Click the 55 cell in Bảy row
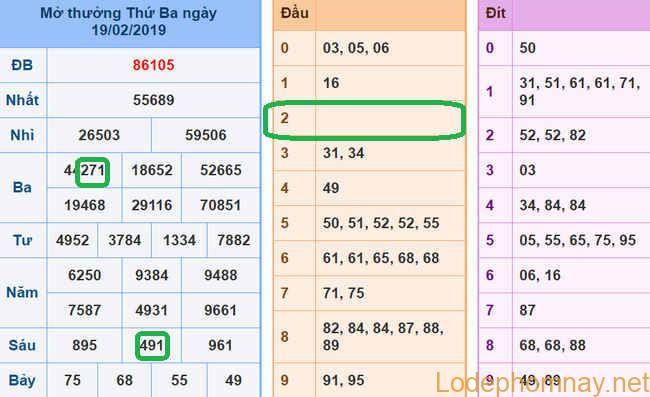This screenshot has height=397, width=650. coord(179,380)
